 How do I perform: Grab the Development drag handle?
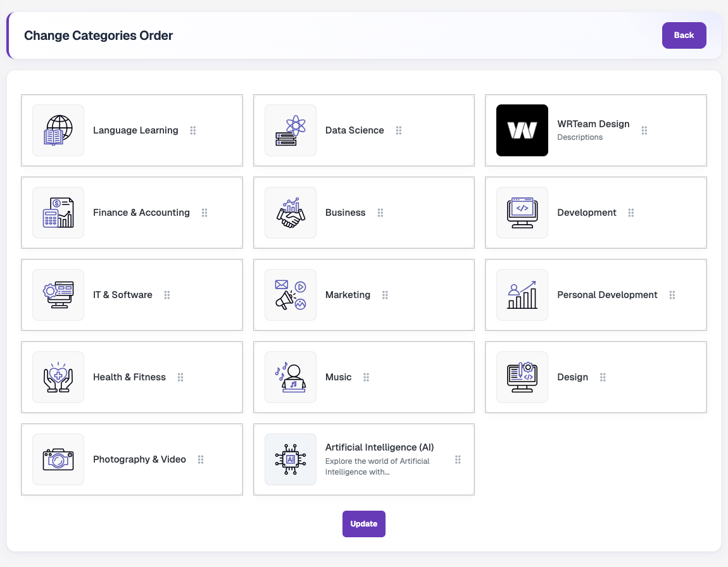click(x=631, y=213)
